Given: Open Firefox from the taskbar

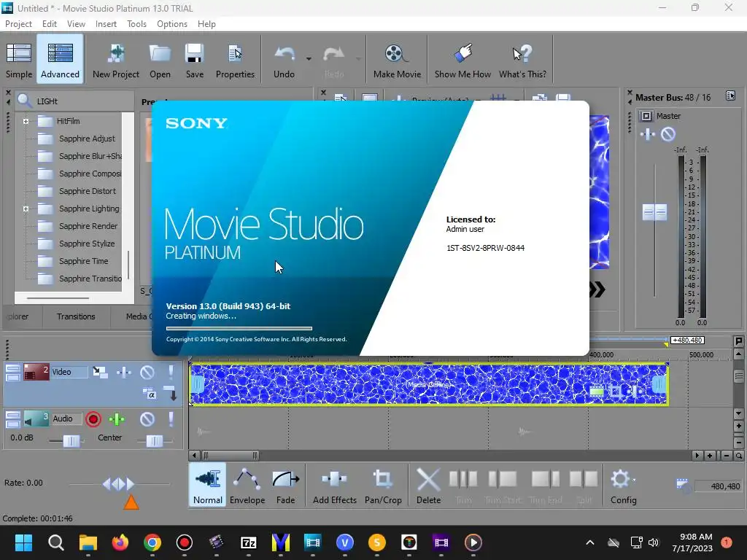Looking at the screenshot, I should [x=120, y=542].
